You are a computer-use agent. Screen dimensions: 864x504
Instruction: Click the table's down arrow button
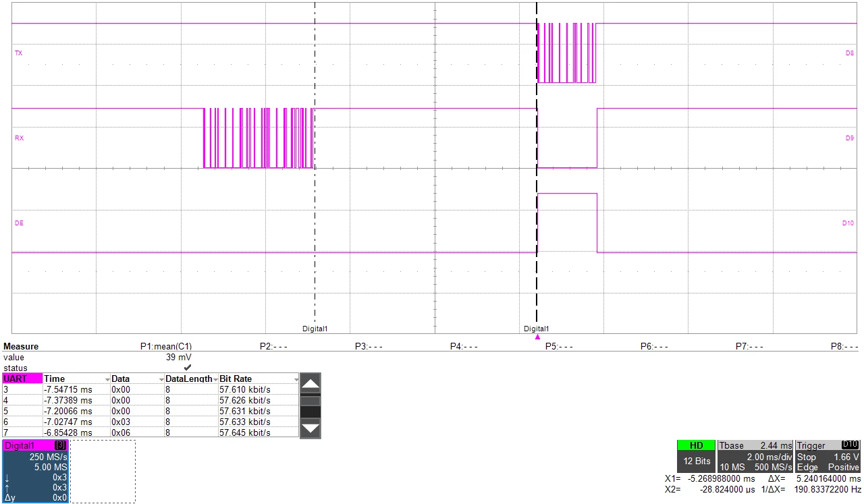click(310, 428)
